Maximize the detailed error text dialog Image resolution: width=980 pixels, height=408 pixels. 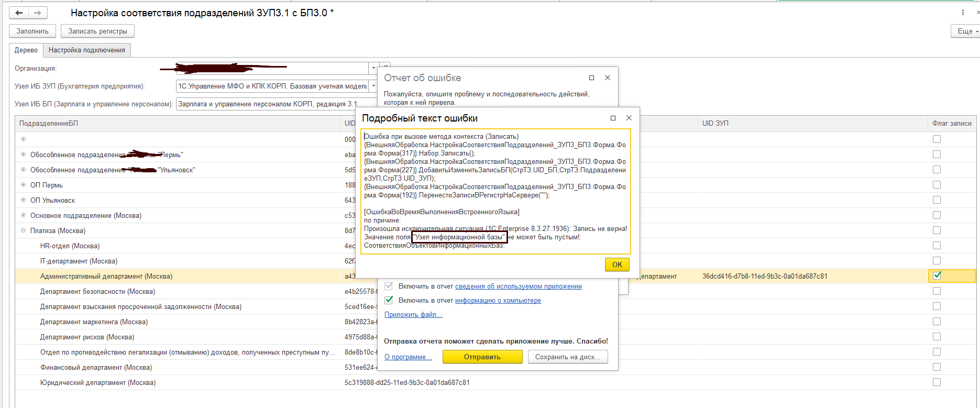point(613,118)
